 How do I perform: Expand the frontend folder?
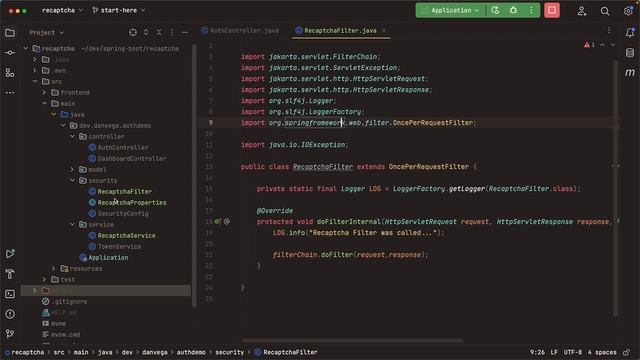[x=44, y=93]
